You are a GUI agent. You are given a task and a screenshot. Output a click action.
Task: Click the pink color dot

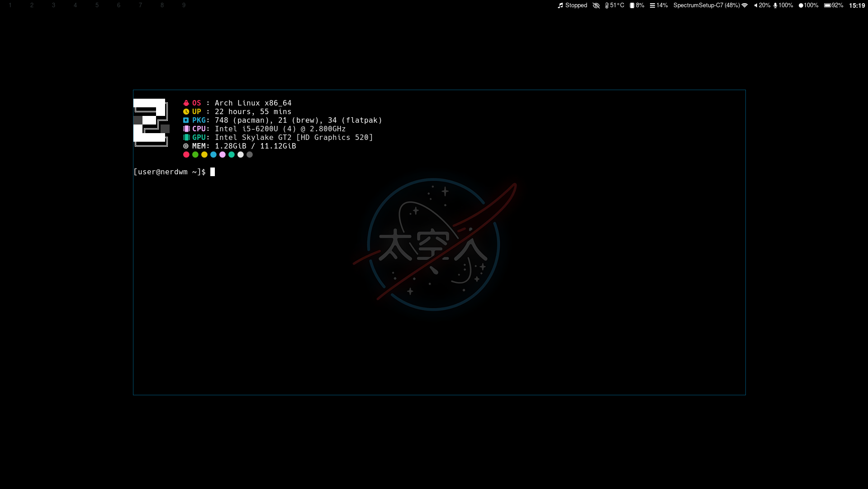click(223, 155)
